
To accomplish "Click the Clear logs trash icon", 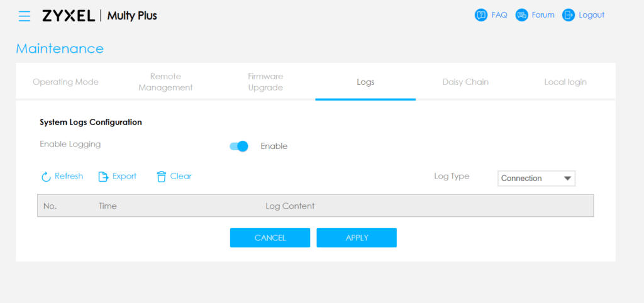I will click(x=162, y=177).
